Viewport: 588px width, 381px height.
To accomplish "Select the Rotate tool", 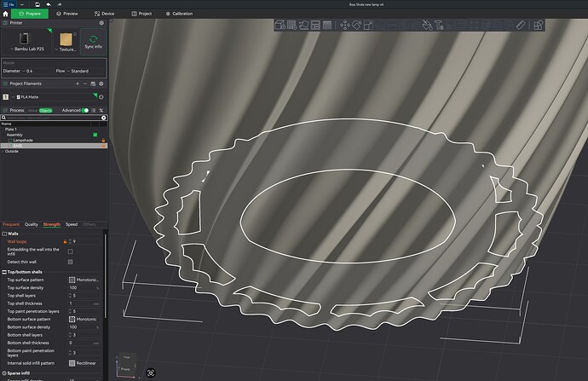I will click(356, 25).
